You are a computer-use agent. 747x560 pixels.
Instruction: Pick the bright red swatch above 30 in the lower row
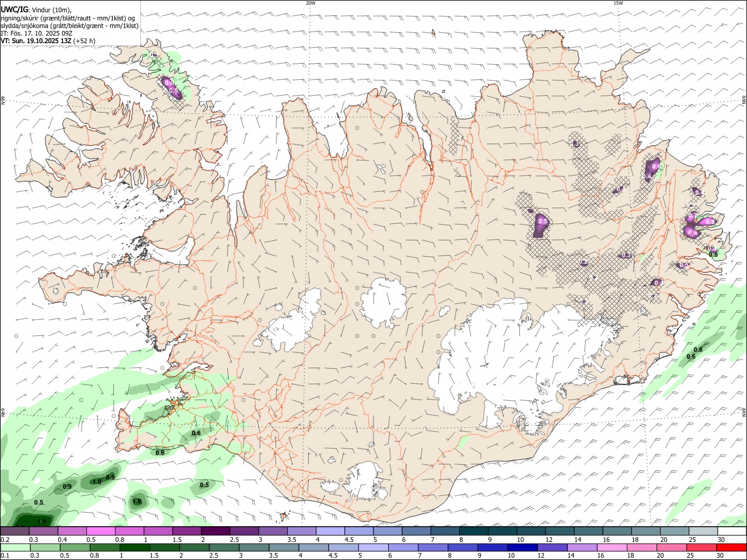click(732, 548)
